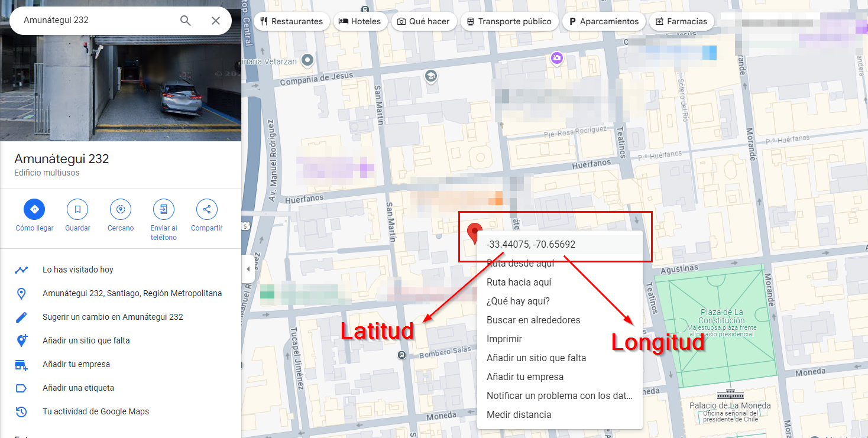Click the Compartir share icon
This screenshot has width=868, height=438.
point(207,209)
